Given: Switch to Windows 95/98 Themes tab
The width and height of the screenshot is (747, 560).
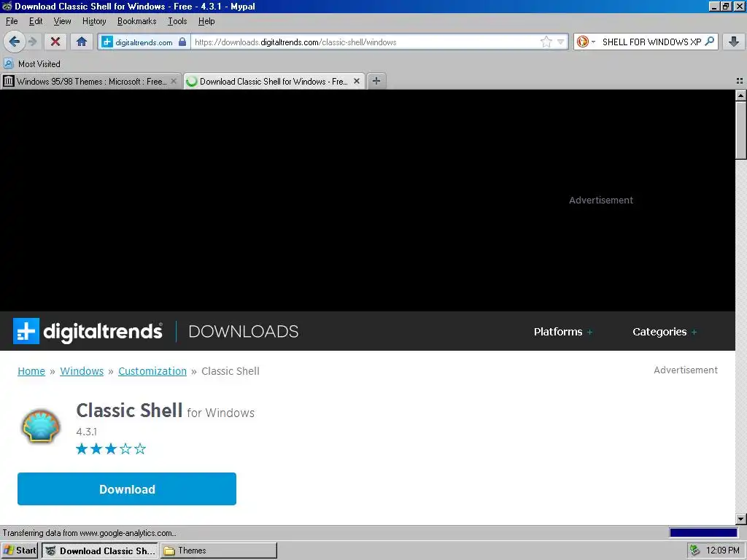Looking at the screenshot, I should tap(90, 82).
